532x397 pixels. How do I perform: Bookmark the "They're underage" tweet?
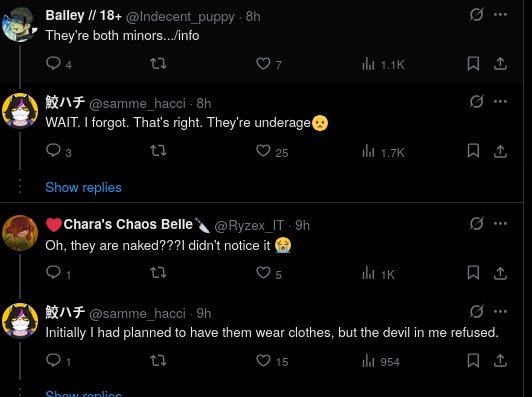(x=473, y=151)
